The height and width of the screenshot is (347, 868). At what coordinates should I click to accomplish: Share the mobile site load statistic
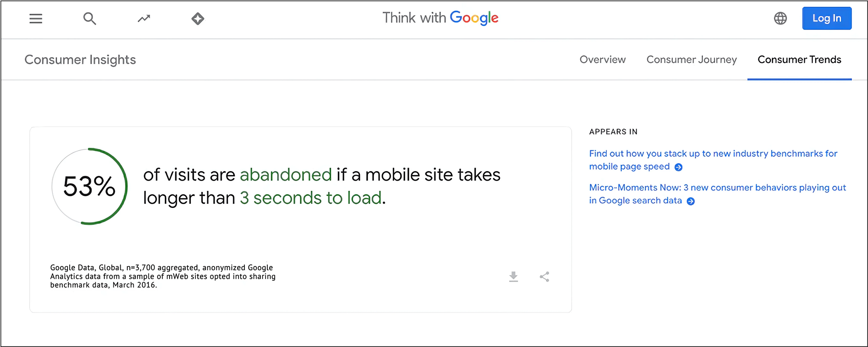544,277
